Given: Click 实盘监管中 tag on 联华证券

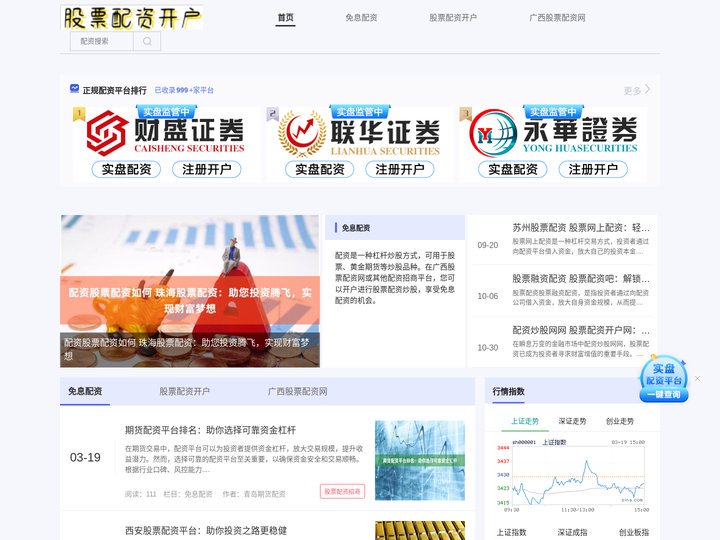Looking at the screenshot, I should [360, 112].
